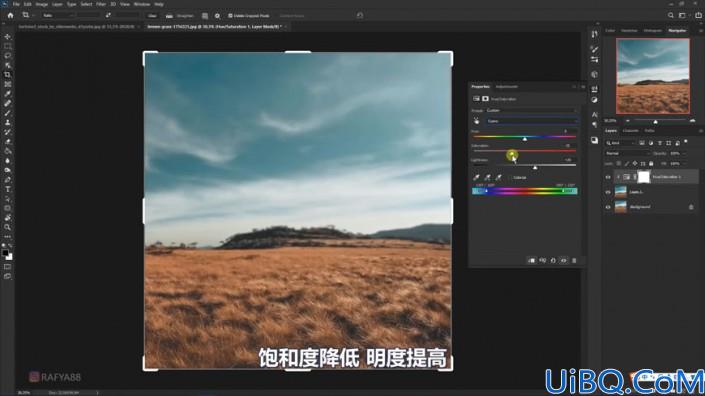
Task: Toggle the Delete Cropped Pixels checkbox
Action: click(x=230, y=16)
